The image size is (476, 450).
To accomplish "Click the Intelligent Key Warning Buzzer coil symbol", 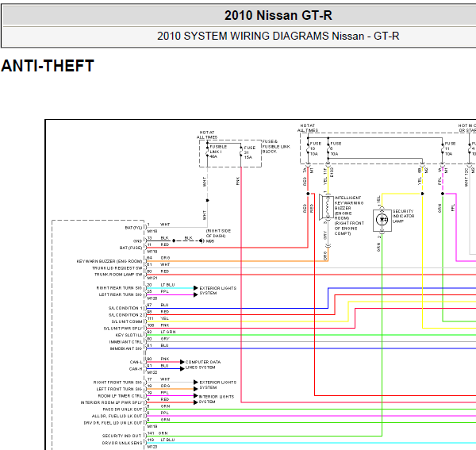I will pyautogui.click(x=327, y=208).
